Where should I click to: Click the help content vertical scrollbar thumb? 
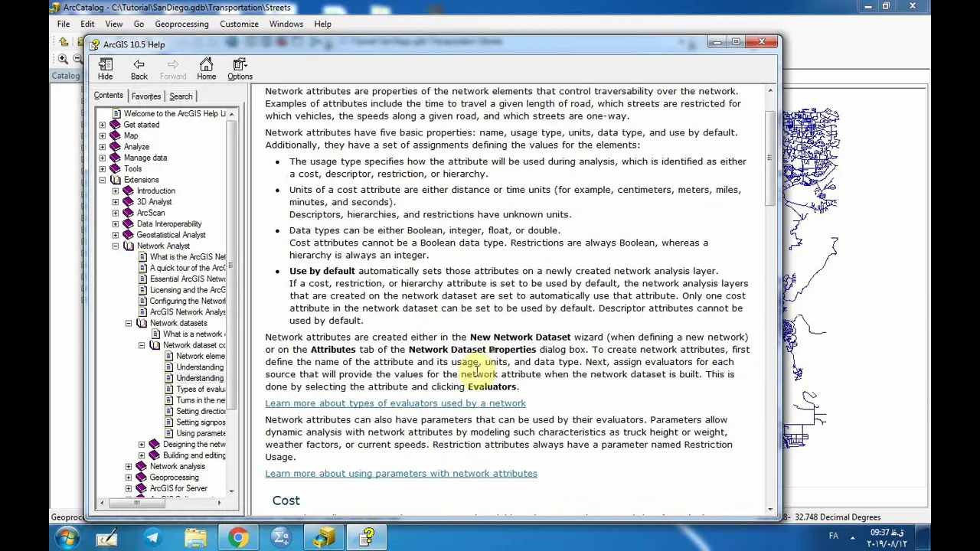[770, 158]
